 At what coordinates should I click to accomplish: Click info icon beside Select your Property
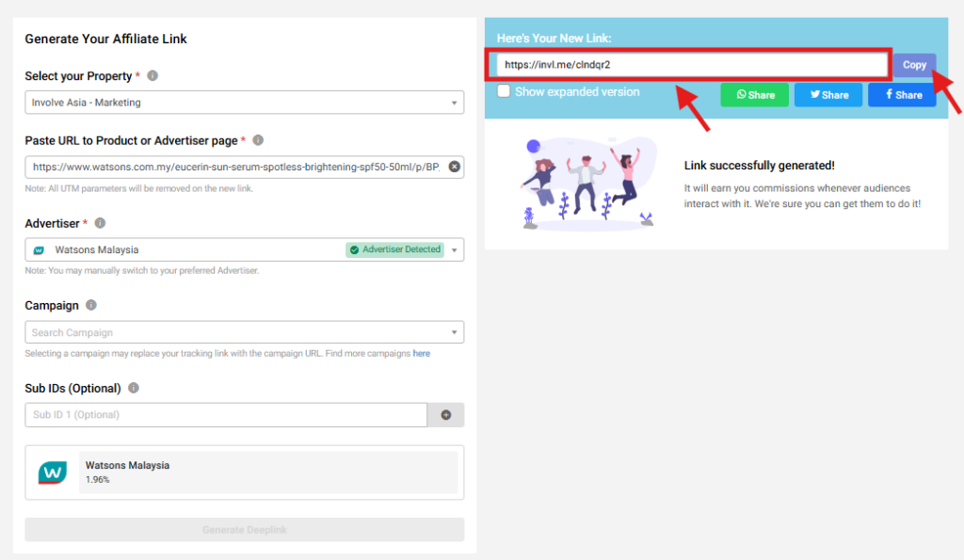(153, 76)
